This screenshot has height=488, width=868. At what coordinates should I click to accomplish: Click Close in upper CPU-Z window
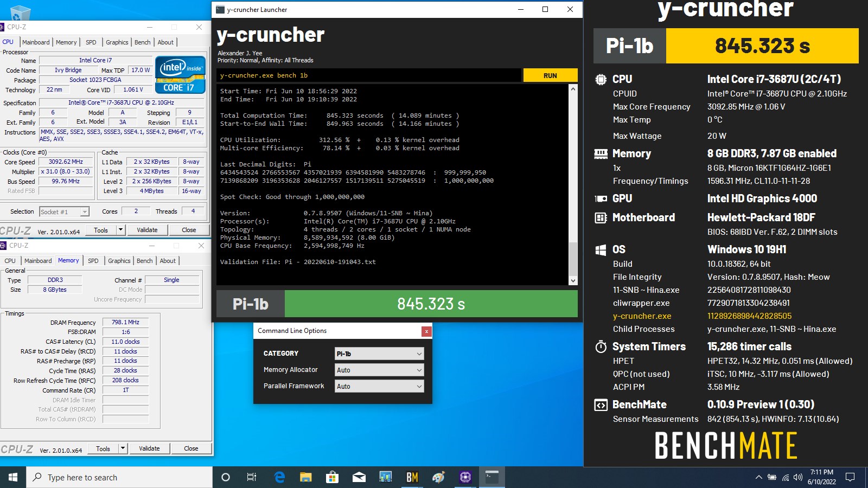coord(189,230)
